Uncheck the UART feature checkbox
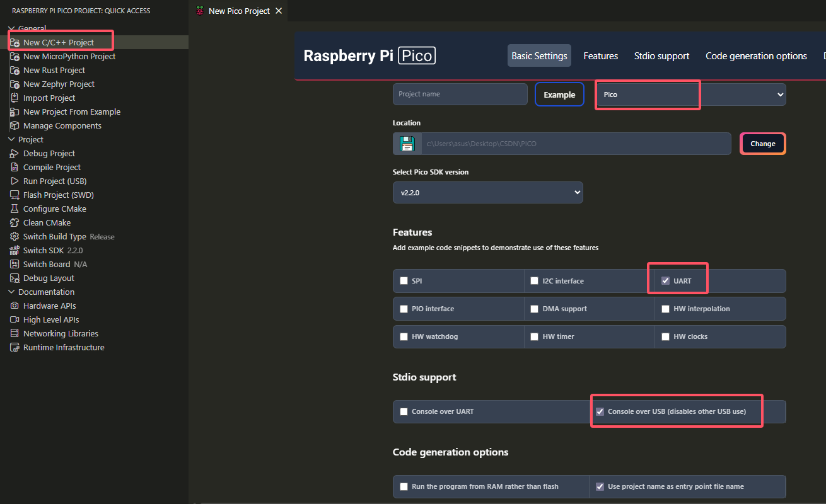 click(665, 281)
